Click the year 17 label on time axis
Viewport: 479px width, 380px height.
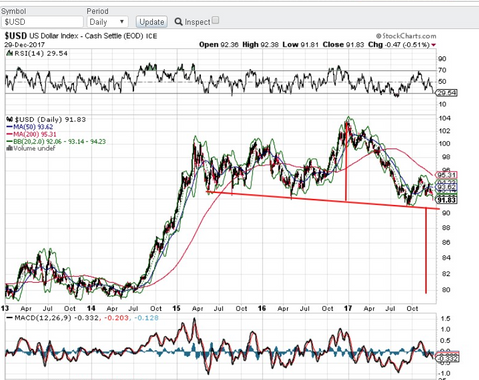click(348, 308)
